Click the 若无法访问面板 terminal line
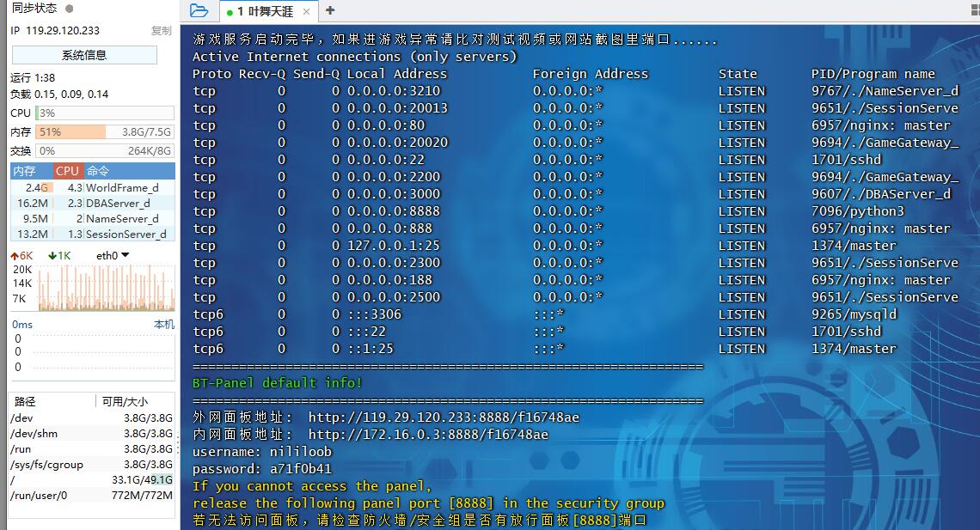Image resolution: width=980 pixels, height=530 pixels. point(420,520)
